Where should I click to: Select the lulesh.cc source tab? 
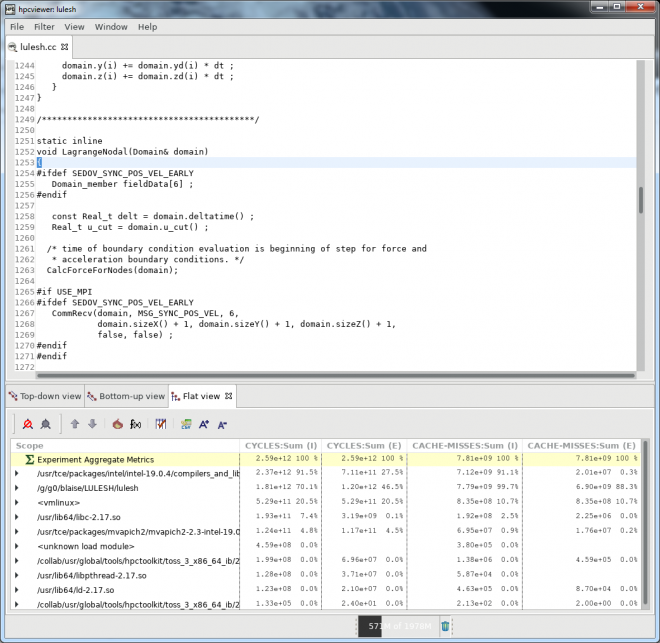[38, 47]
